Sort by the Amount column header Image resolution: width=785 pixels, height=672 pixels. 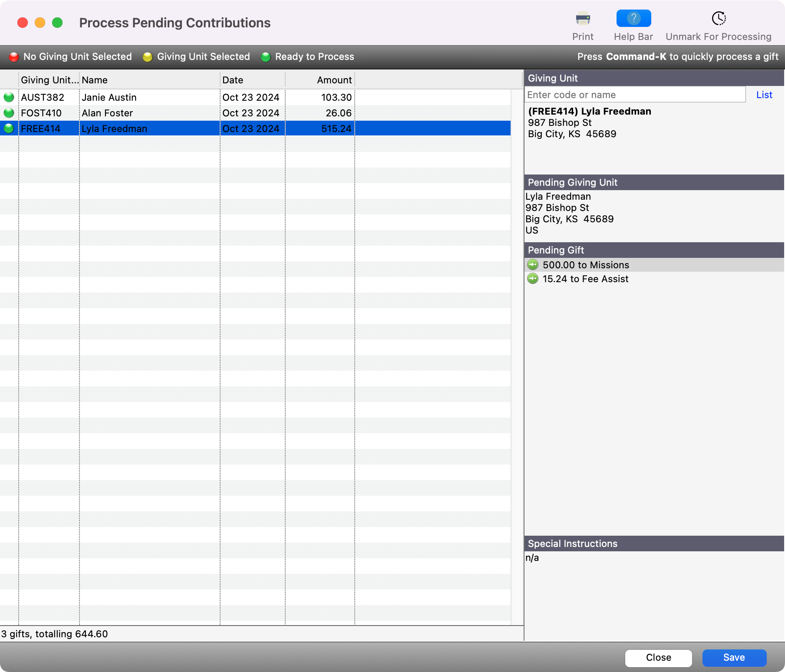pyautogui.click(x=320, y=80)
